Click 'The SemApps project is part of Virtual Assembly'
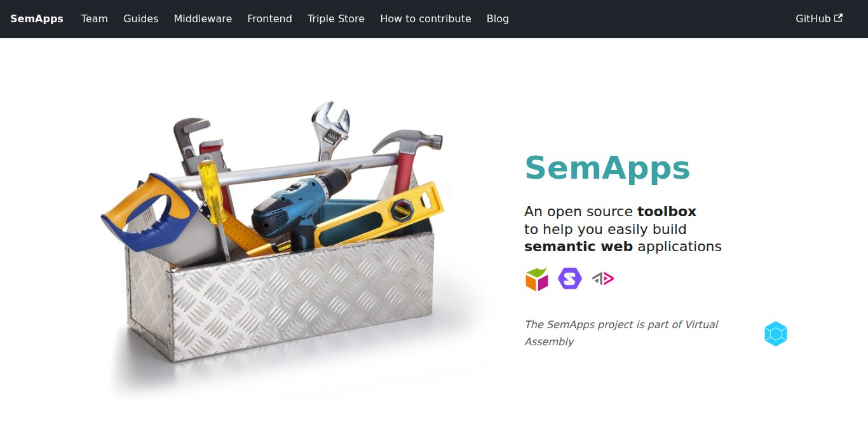This screenshot has width=868, height=433. click(621, 333)
